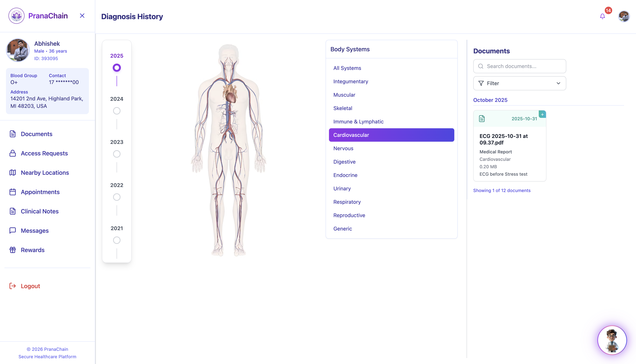Open the Documents section in sidebar
The height and width of the screenshot is (364, 636).
coord(36,134)
